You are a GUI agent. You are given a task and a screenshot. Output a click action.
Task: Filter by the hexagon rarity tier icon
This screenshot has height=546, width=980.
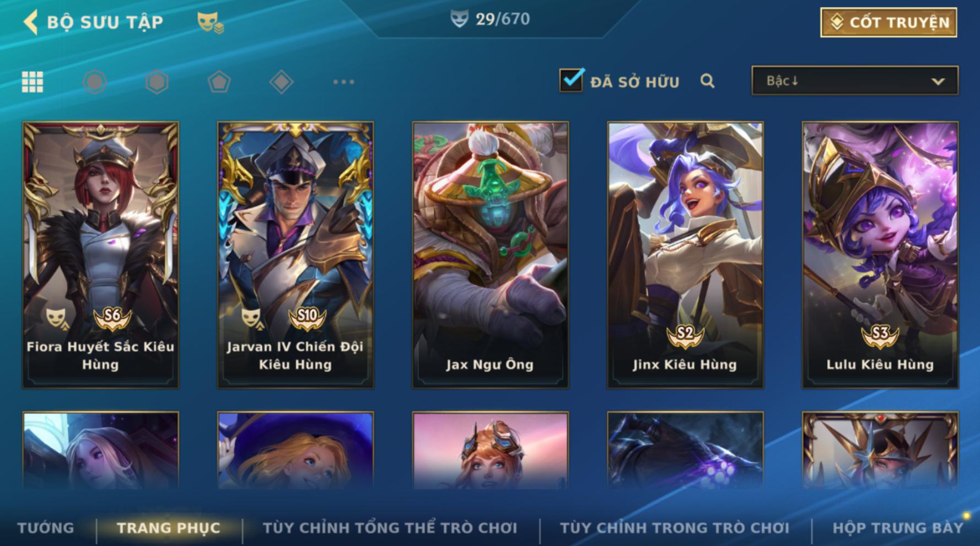[157, 82]
